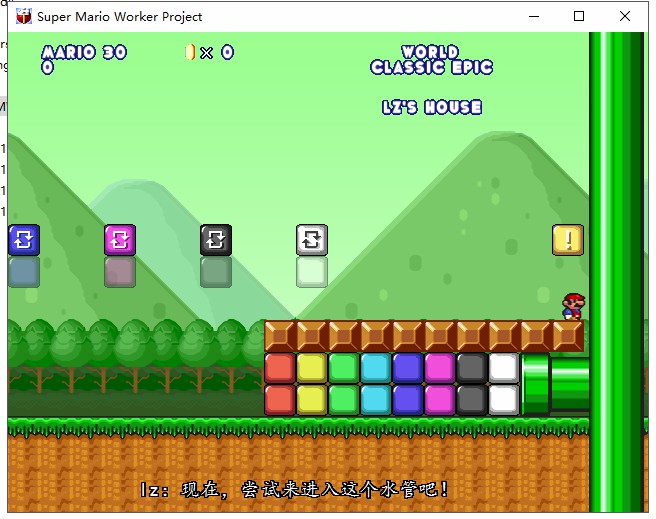656x519 pixels.
Task: Minimize the Super Mario Worker Project window
Action: tap(534, 16)
